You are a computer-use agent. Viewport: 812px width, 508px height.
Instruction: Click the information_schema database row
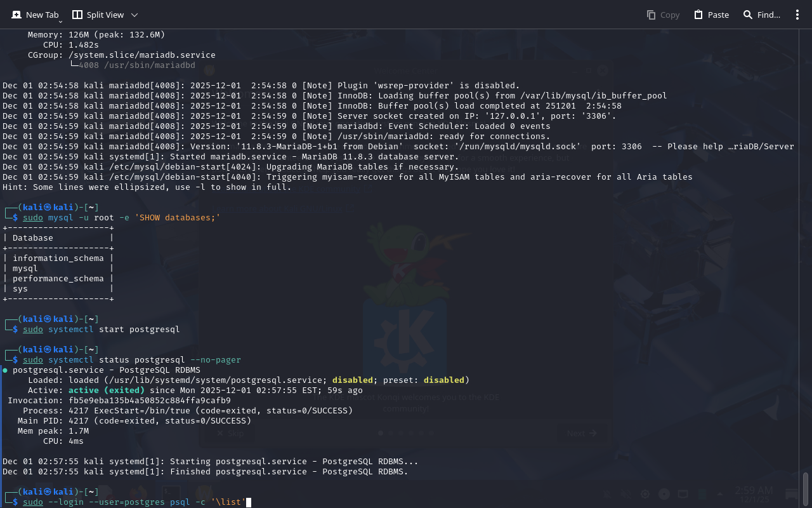pos(58,258)
